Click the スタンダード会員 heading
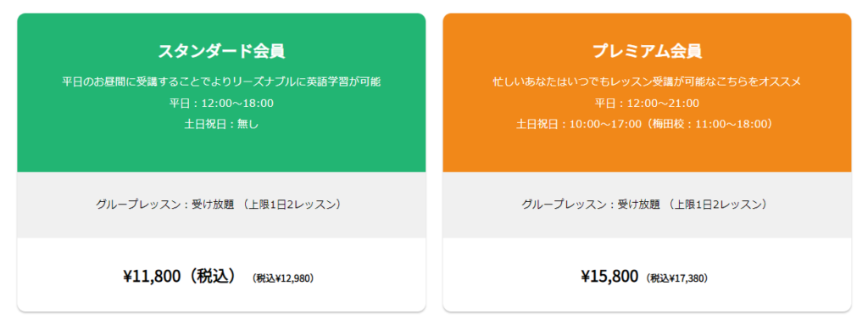Viewport: 868px width, 331px height. click(x=221, y=51)
